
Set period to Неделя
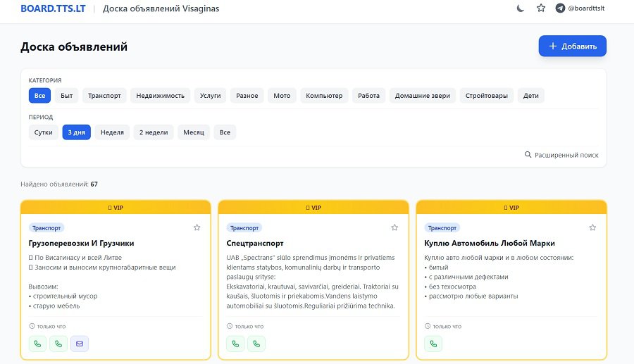(x=112, y=132)
